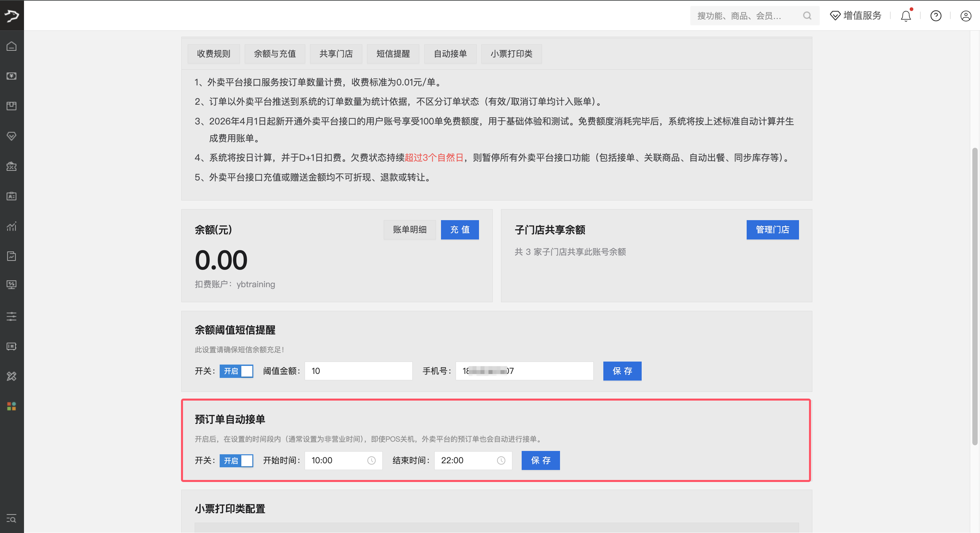The height and width of the screenshot is (533, 980).
Task: Click the menu search icon at sidebar bottom
Action: point(11,519)
